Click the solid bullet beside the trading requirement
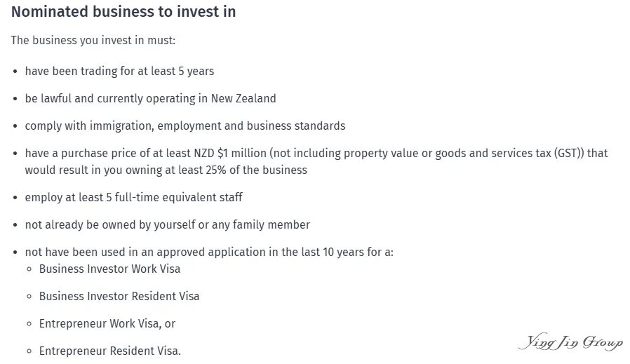The image size is (630, 364). click(15, 72)
